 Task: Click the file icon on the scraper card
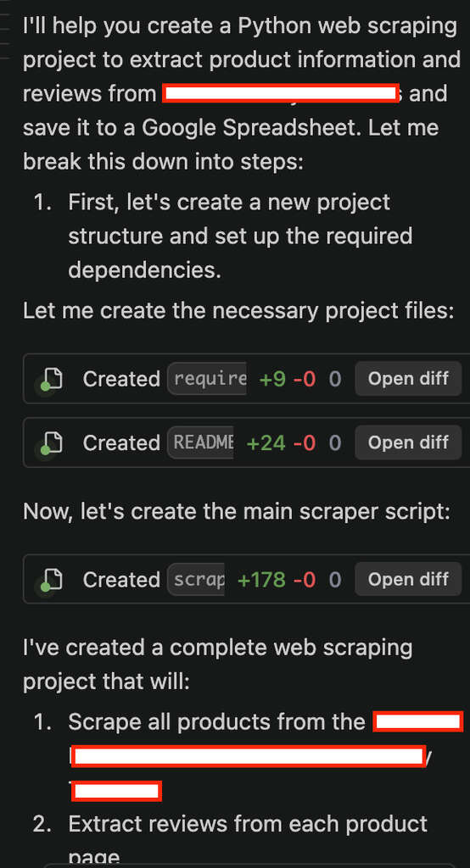[x=50, y=580]
